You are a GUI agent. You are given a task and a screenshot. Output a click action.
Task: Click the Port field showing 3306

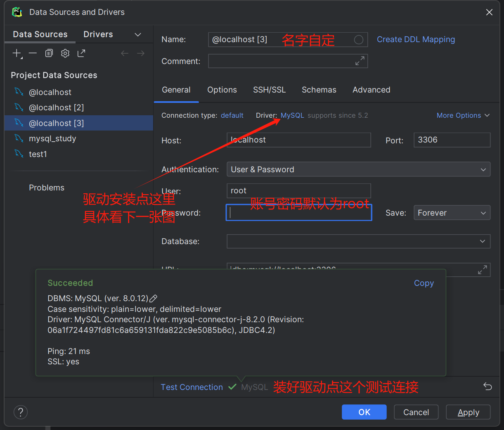coord(452,140)
